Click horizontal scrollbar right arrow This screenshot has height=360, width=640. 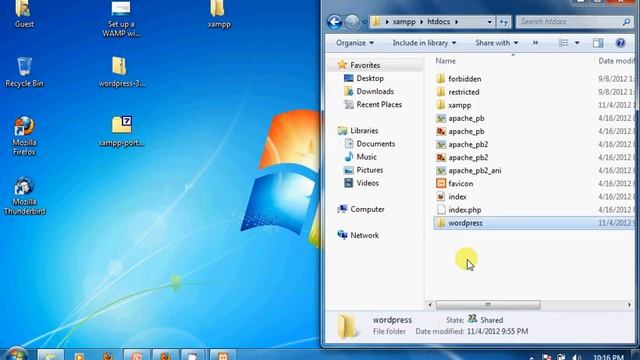coord(629,304)
